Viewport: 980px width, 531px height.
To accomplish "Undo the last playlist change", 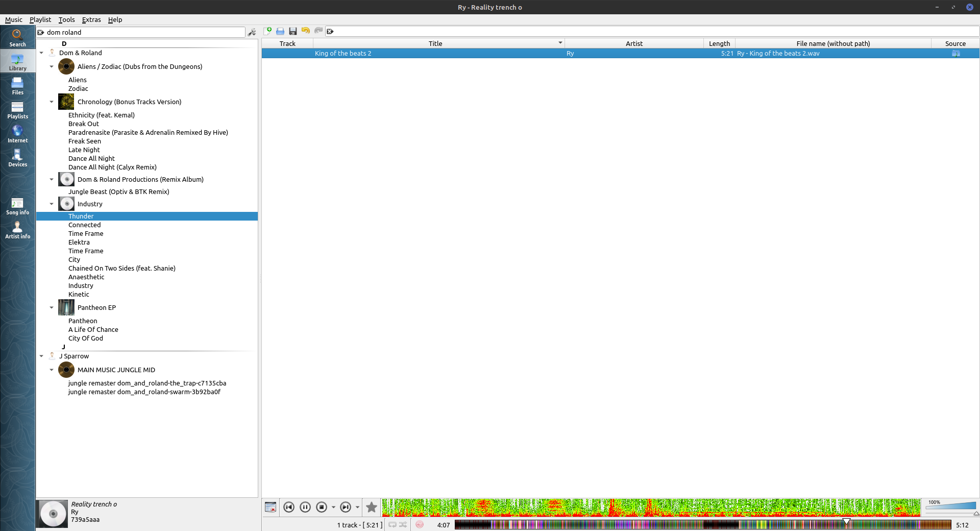I will (306, 31).
